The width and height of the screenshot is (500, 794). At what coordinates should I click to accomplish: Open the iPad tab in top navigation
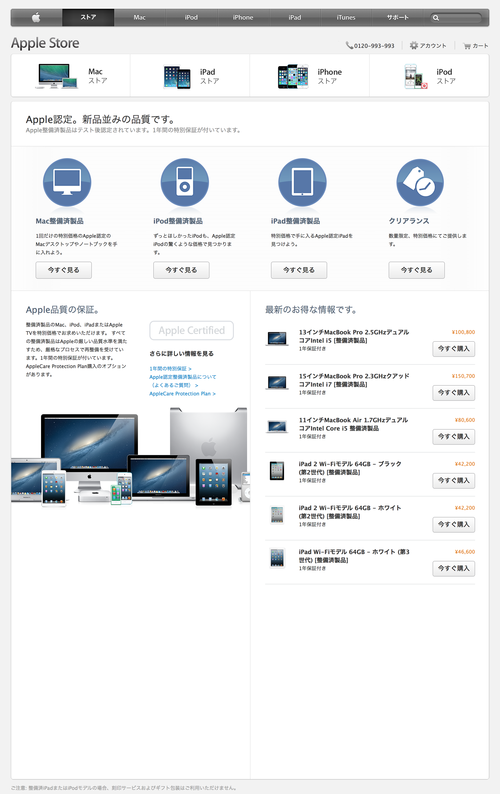click(x=295, y=18)
